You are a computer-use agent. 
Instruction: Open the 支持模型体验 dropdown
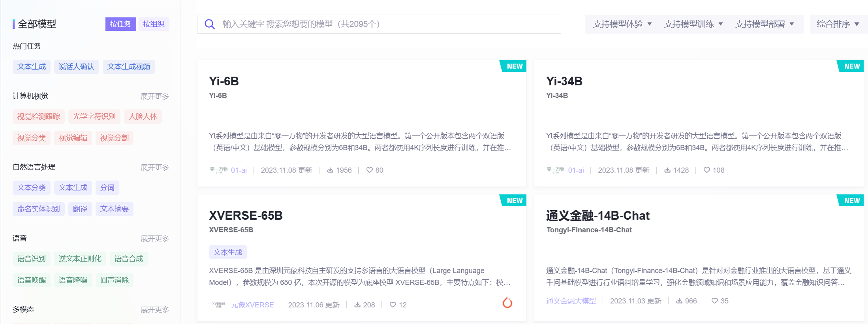tap(622, 24)
